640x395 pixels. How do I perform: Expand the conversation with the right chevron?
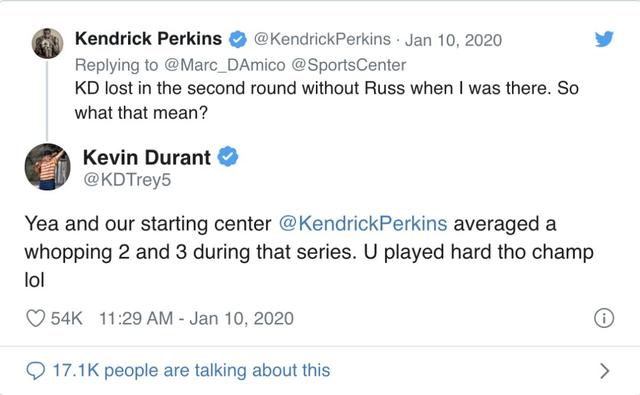tap(604, 371)
